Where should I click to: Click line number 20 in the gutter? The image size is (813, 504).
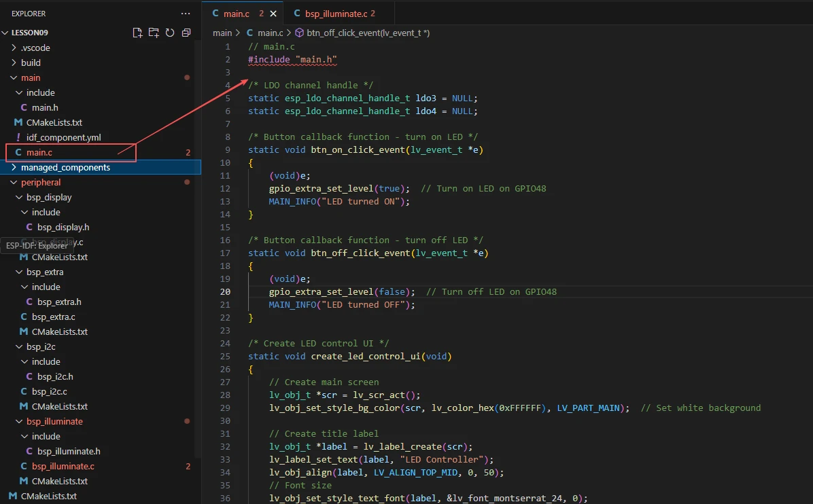(x=225, y=291)
